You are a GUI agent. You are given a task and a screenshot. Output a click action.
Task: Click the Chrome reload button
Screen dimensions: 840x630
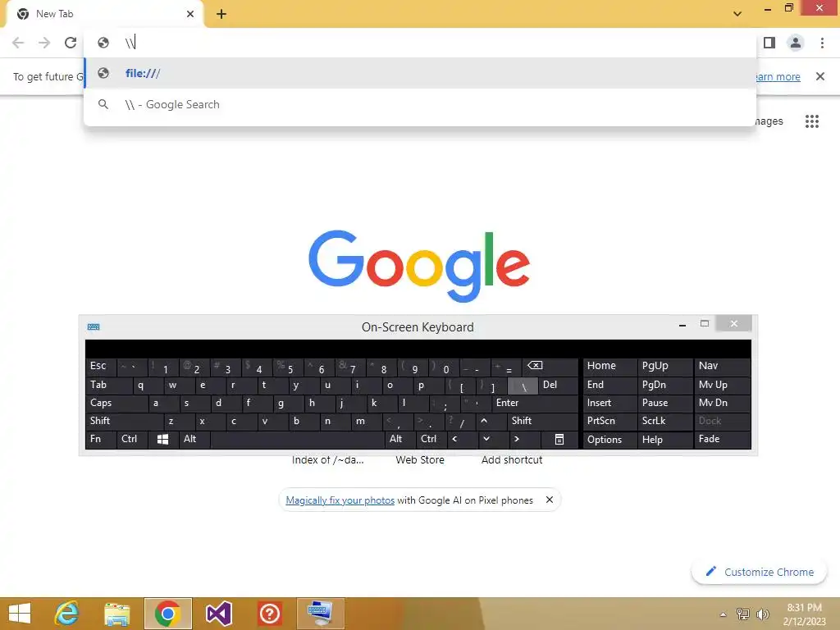tap(71, 43)
